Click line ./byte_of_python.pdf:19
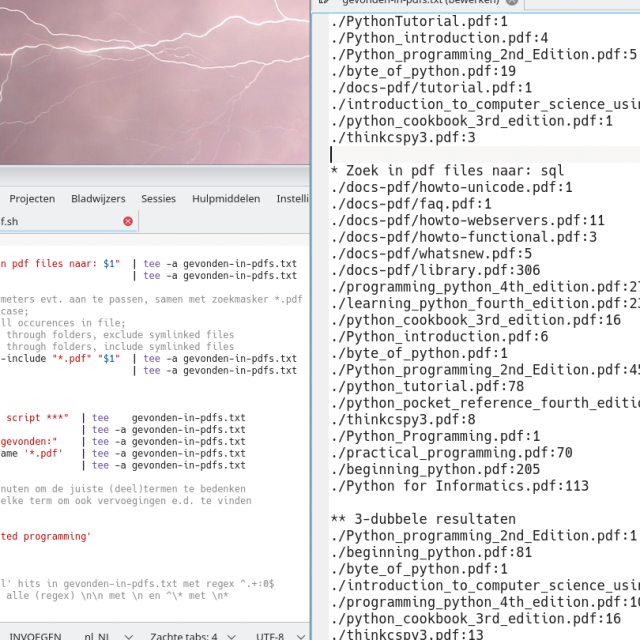640x640 pixels. [423, 71]
